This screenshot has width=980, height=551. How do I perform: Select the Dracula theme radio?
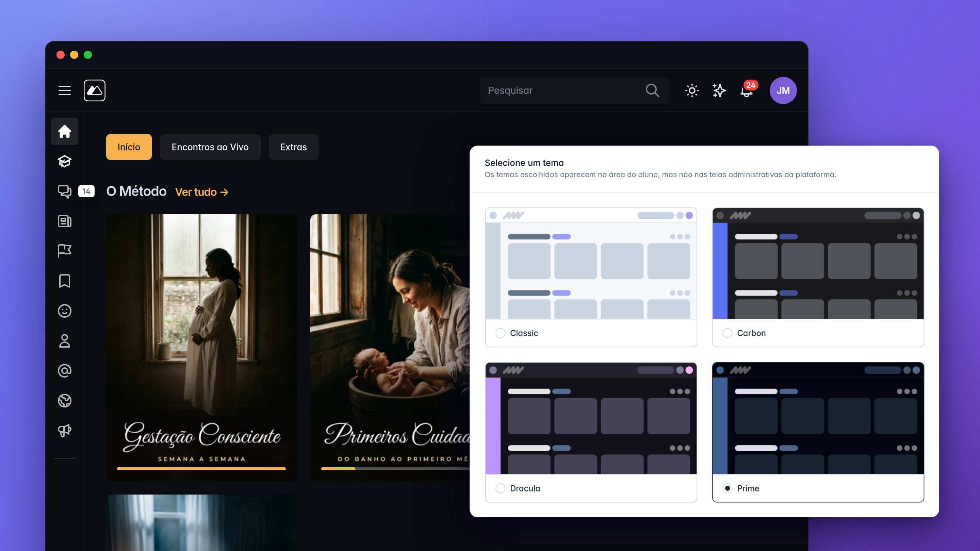pyautogui.click(x=500, y=488)
